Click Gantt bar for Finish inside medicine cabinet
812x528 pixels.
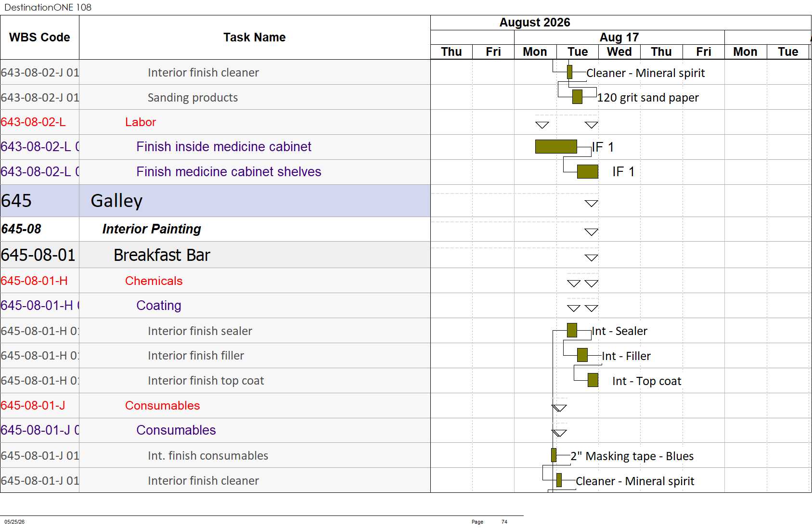[556, 147]
